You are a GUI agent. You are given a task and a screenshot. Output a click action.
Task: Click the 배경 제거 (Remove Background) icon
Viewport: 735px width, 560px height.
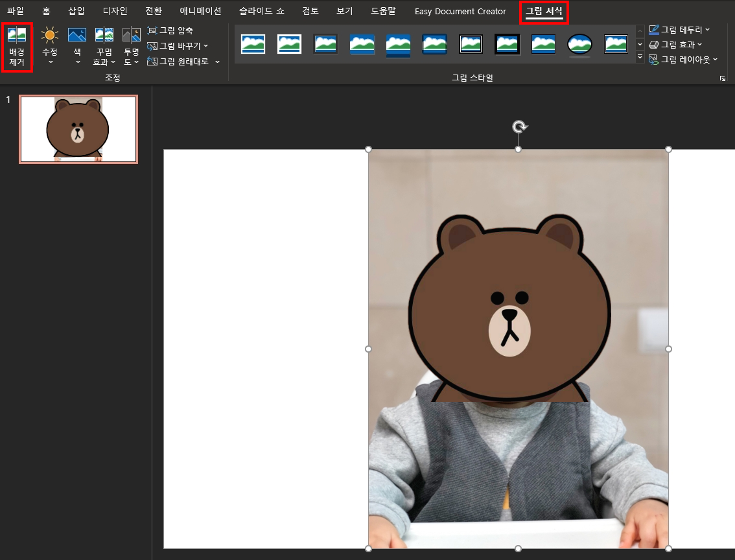pyautogui.click(x=17, y=47)
